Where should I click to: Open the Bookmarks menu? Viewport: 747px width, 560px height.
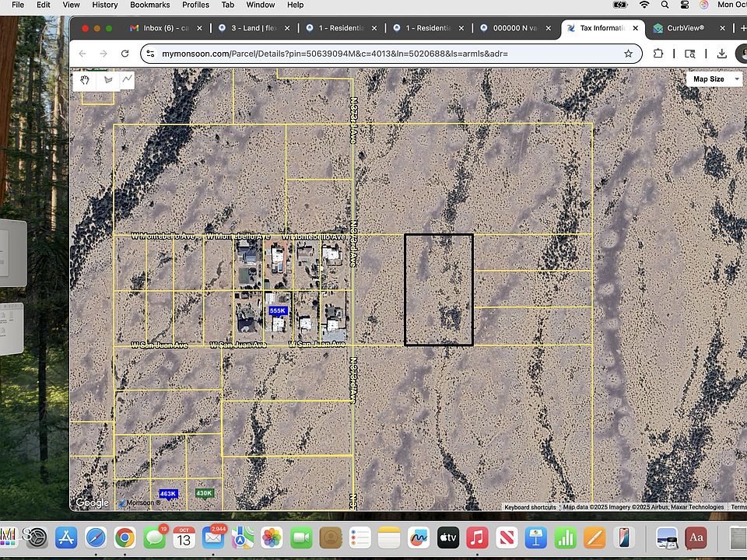149,5
